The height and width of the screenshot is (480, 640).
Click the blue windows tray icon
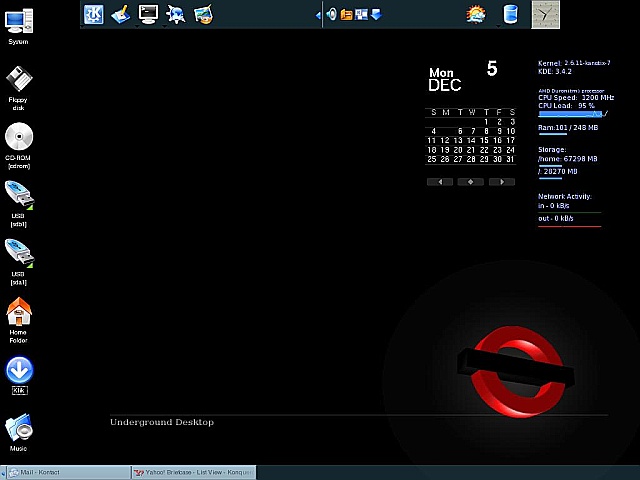[361, 15]
